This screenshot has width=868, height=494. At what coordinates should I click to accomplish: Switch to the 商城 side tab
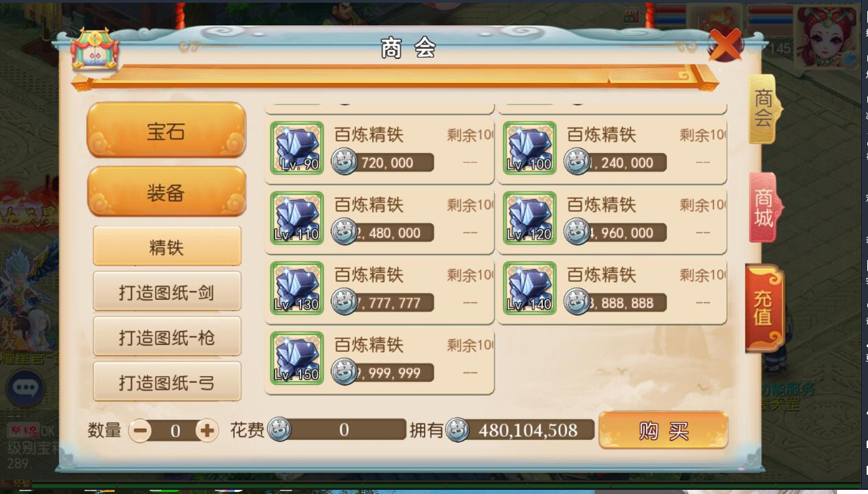(x=765, y=208)
